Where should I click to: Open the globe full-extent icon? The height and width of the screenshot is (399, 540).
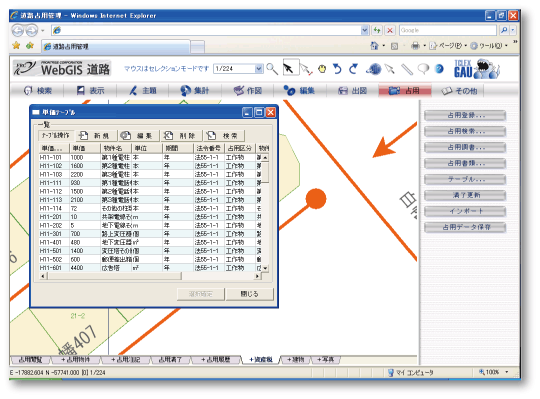click(x=374, y=69)
